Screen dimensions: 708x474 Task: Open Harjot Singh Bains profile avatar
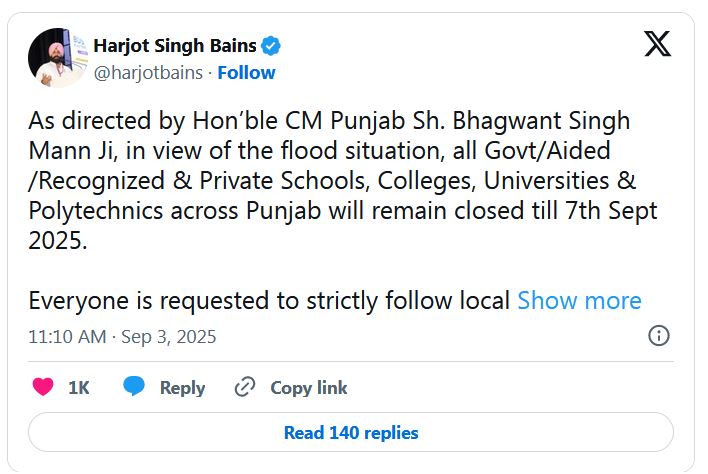pyautogui.click(x=57, y=58)
